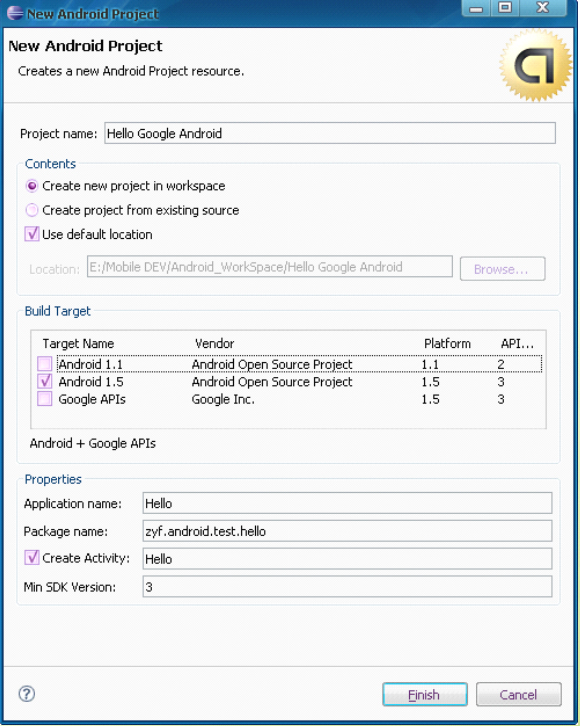
Task: Click the Eclipse icon in the title bar
Action: coord(15,13)
